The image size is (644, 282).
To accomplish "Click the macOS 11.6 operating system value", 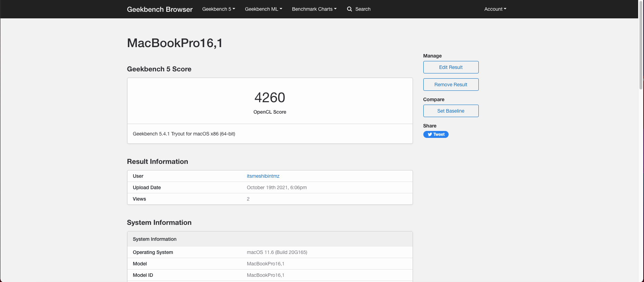I will coord(277,252).
